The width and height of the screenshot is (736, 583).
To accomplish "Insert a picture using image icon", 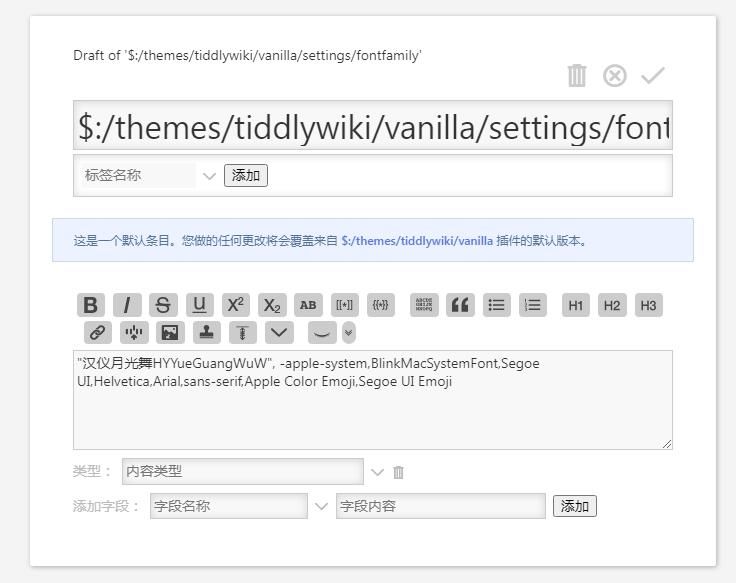I will click(x=170, y=332).
